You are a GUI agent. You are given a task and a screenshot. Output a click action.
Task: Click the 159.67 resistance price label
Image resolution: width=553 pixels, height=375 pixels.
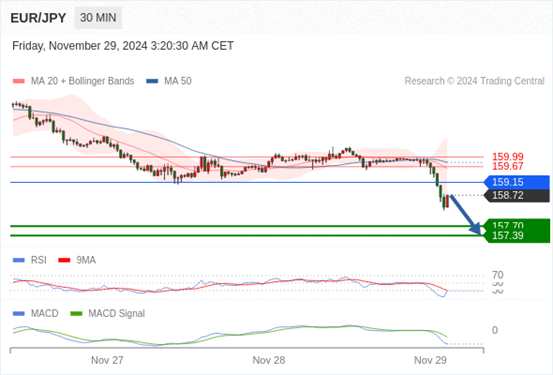[508, 166]
